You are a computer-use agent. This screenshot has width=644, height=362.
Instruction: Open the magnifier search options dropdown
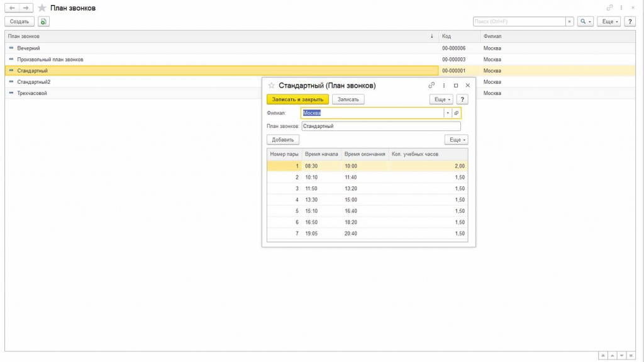pos(586,21)
